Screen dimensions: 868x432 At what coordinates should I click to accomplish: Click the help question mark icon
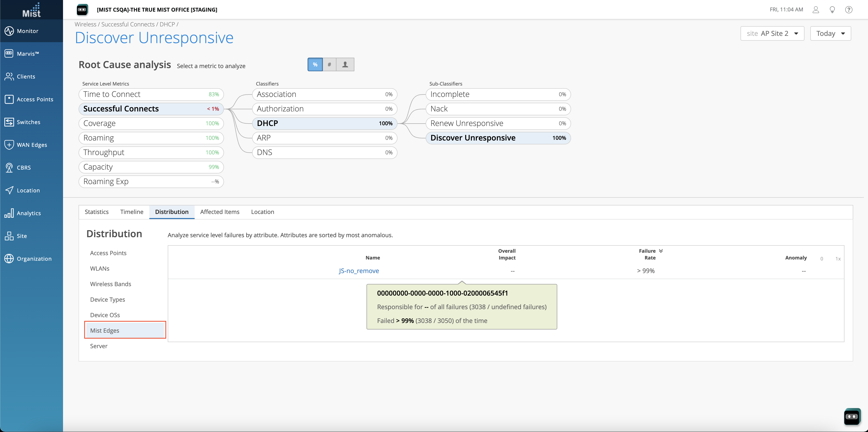pyautogui.click(x=848, y=10)
